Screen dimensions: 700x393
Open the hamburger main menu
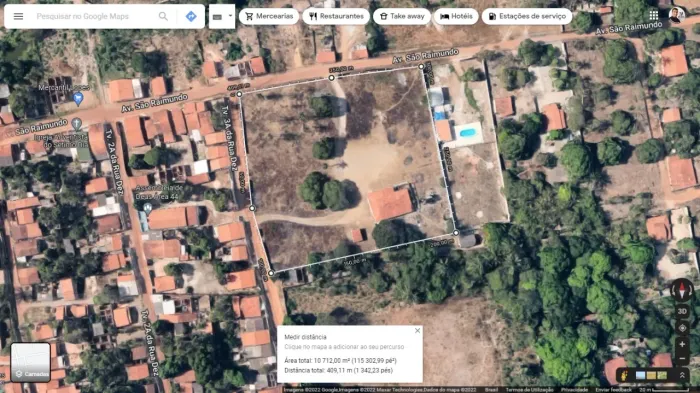[x=18, y=17]
